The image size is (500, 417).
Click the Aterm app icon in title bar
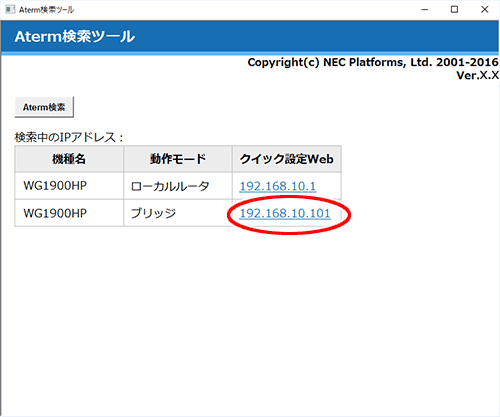pyautogui.click(x=10, y=9)
